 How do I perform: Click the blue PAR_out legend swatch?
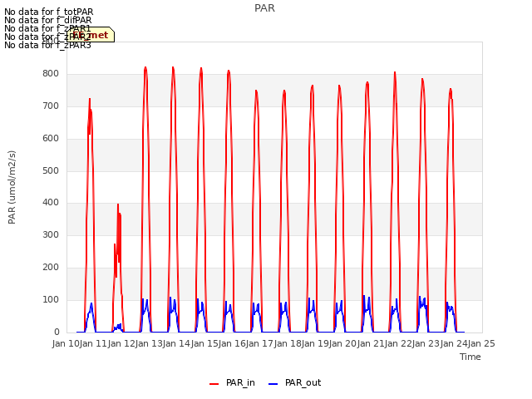point(273,384)
